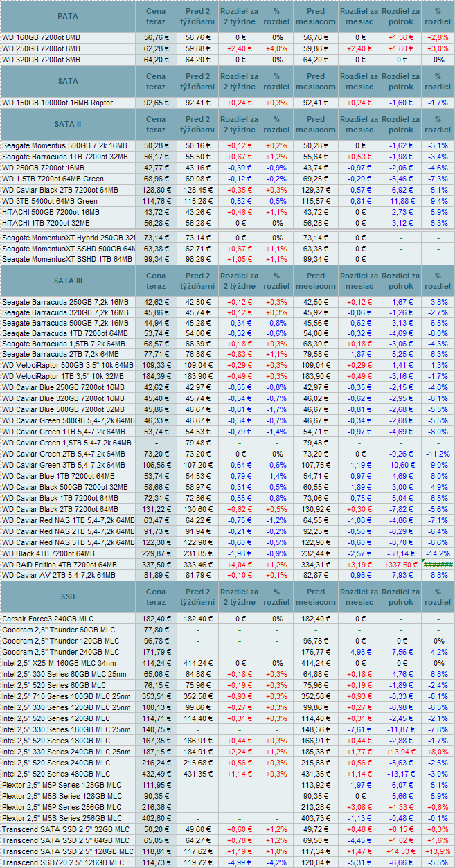Click the -7,61 € month difference cell

pos(360,729)
